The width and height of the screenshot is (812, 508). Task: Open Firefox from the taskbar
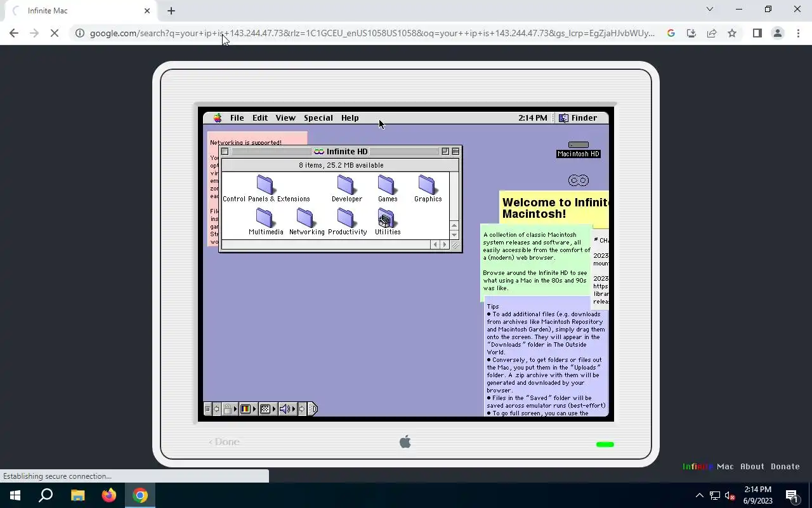(109, 495)
